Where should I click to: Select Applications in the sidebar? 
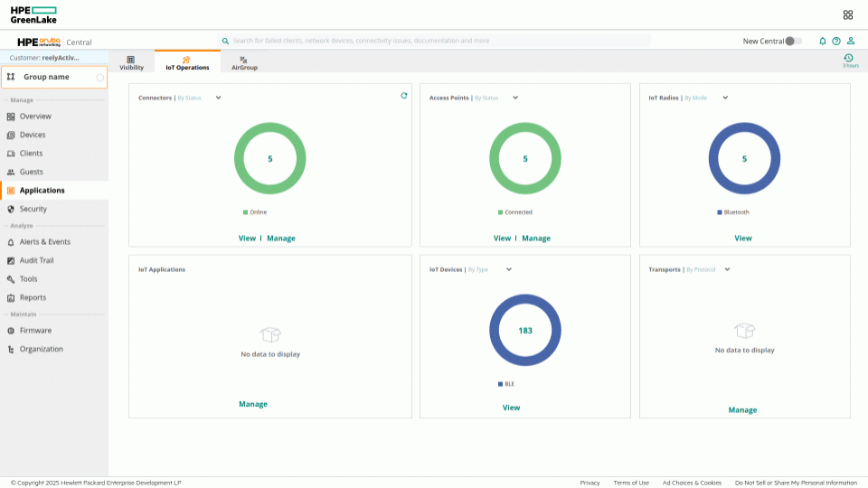click(x=54, y=191)
